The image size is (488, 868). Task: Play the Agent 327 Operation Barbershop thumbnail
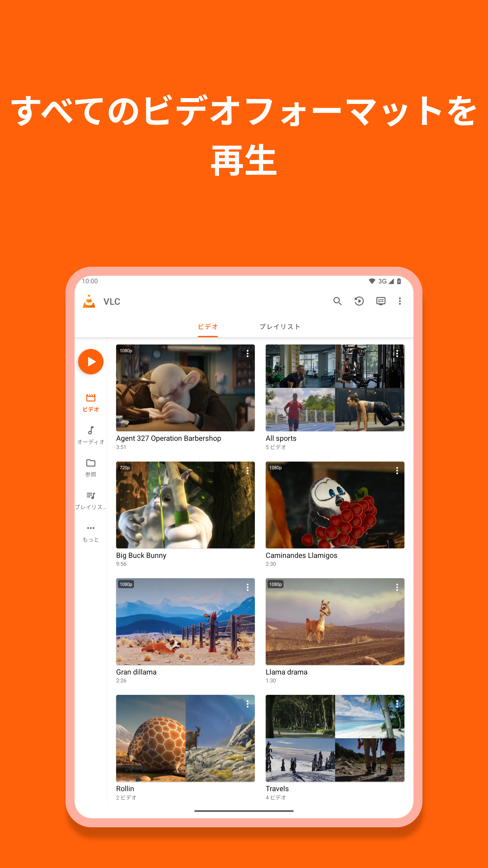point(185,388)
